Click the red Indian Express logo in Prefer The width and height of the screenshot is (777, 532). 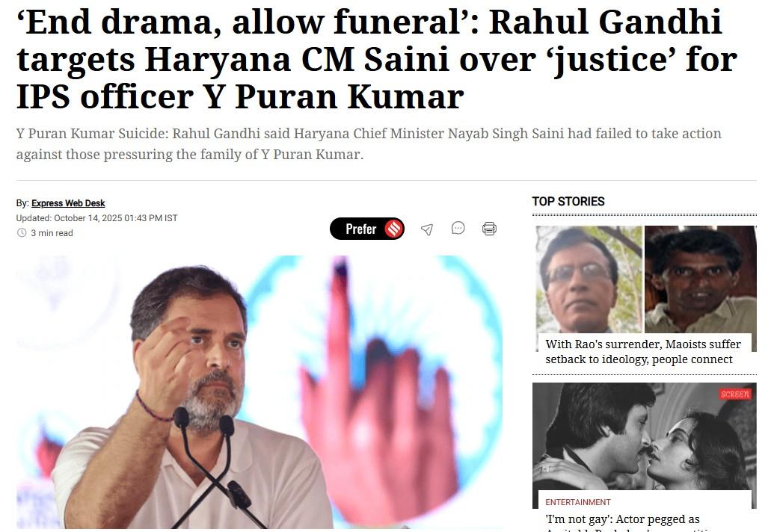pyautogui.click(x=394, y=229)
